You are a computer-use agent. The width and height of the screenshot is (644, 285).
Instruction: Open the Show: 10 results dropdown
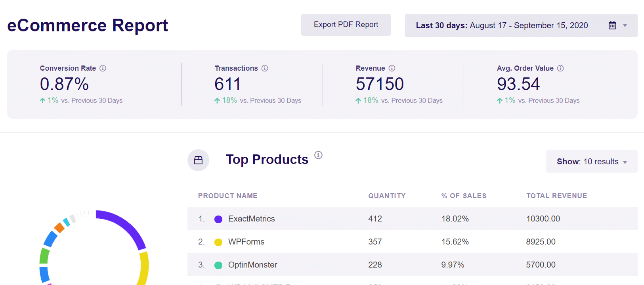click(592, 162)
